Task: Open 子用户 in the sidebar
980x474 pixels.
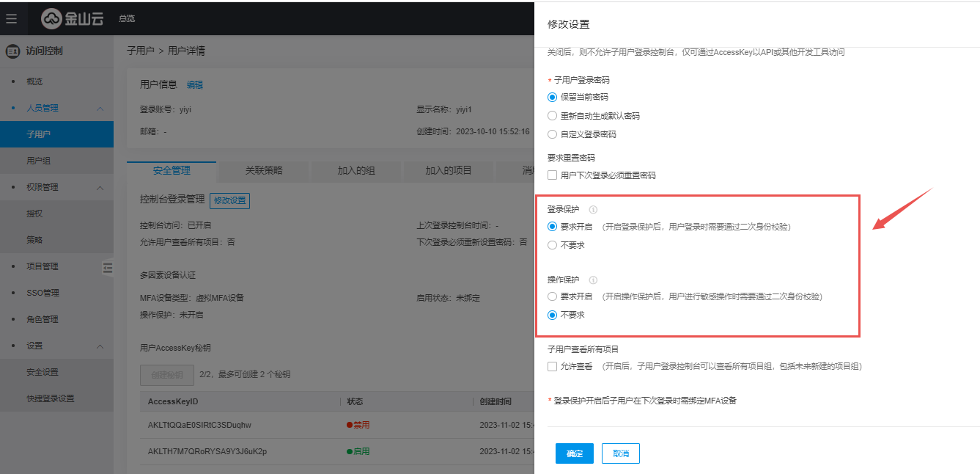Action: pyautogui.click(x=56, y=134)
